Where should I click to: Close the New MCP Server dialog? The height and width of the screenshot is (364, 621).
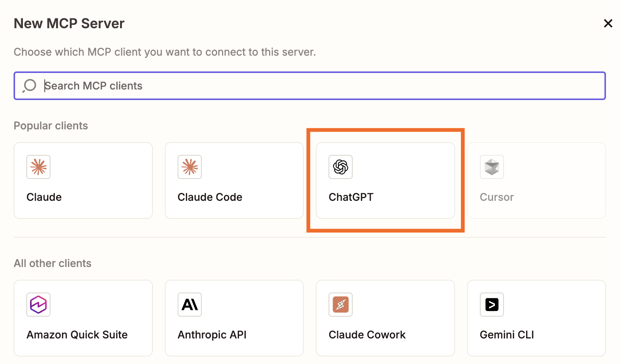(x=608, y=23)
